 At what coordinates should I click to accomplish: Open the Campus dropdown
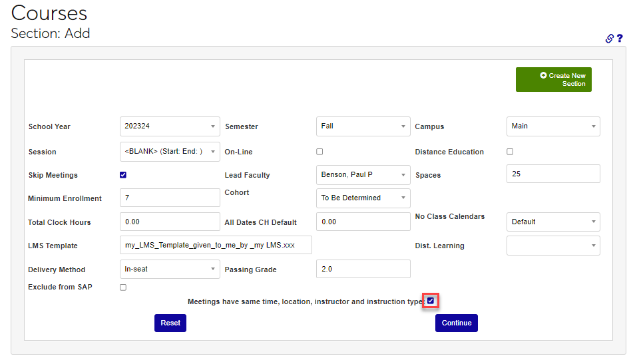point(552,126)
